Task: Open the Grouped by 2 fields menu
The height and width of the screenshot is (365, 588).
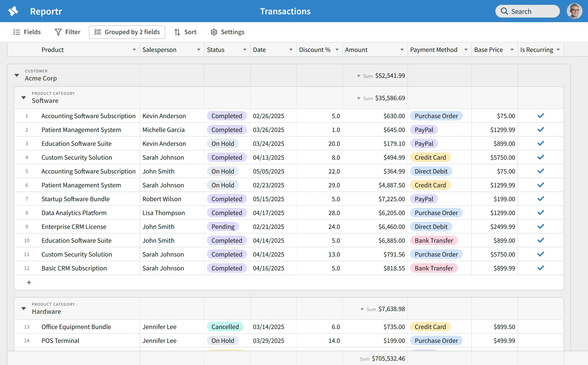Action: (x=127, y=32)
